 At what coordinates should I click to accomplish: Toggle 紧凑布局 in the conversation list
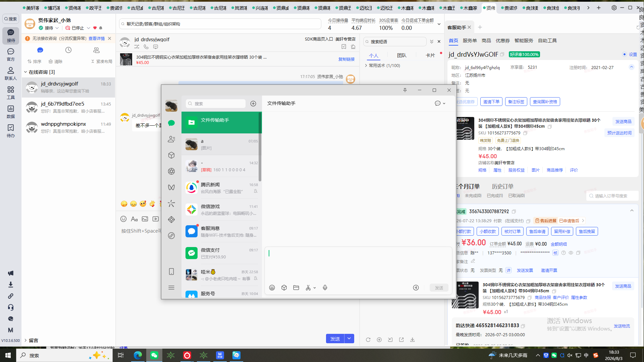[x=102, y=62]
